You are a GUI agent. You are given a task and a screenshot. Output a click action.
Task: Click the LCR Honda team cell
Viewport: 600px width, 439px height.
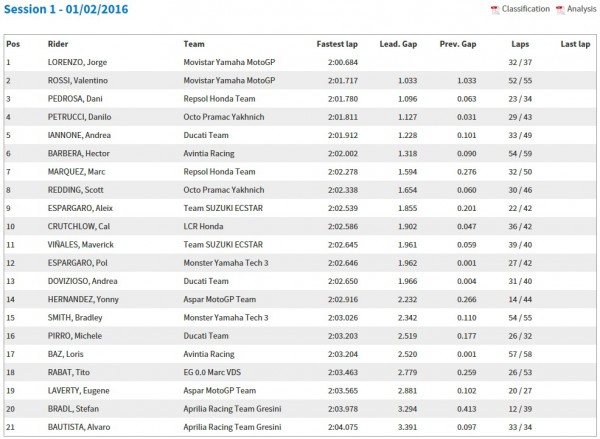[x=203, y=226]
